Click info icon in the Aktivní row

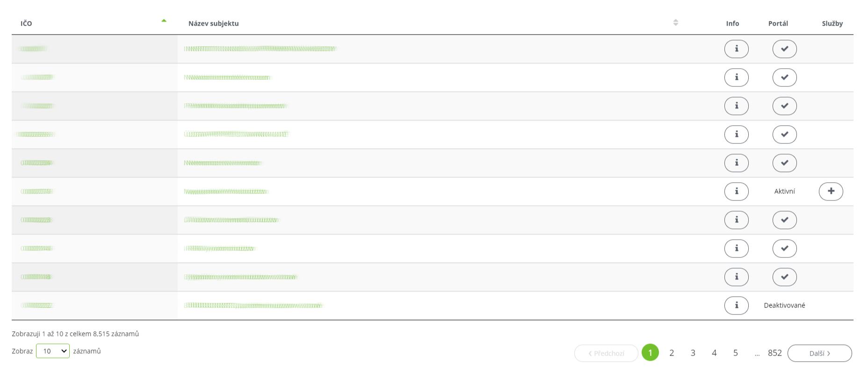click(736, 192)
